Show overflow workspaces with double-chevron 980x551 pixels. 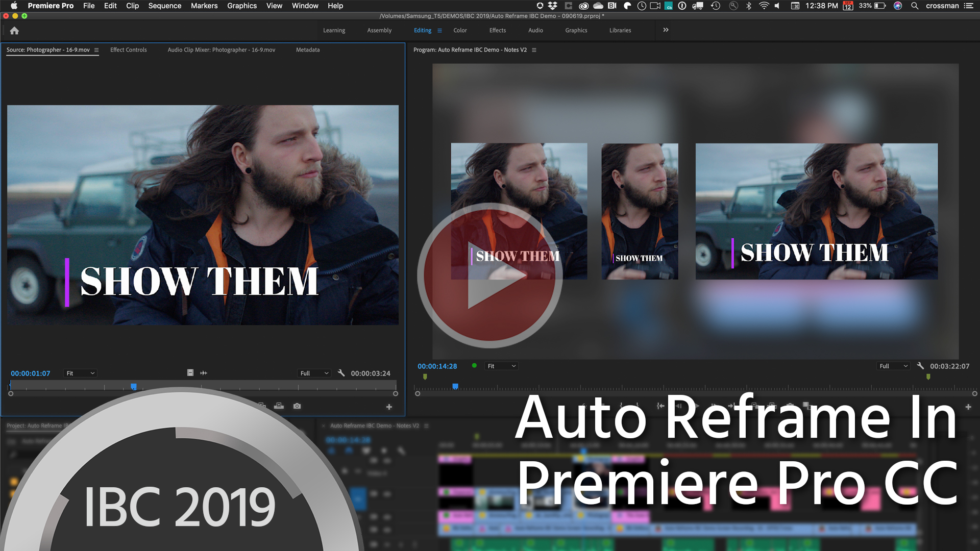(x=666, y=30)
